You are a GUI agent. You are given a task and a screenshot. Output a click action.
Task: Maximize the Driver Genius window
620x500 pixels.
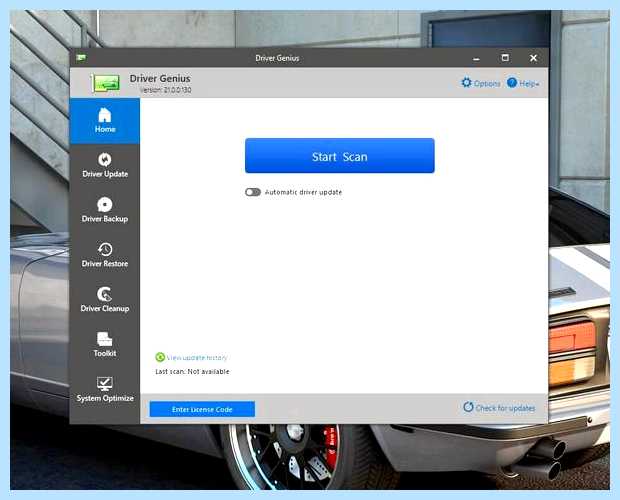coord(505,58)
